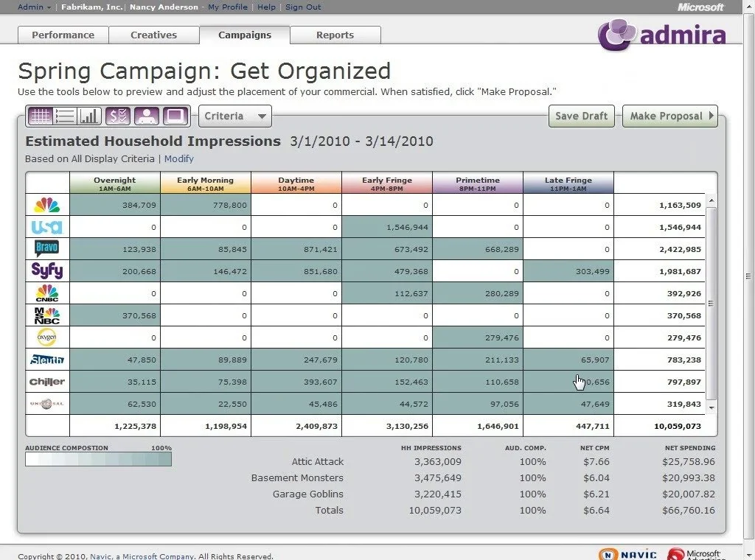
Task: Toggle USA Early Fringe cell 1,546,944
Action: point(387,227)
